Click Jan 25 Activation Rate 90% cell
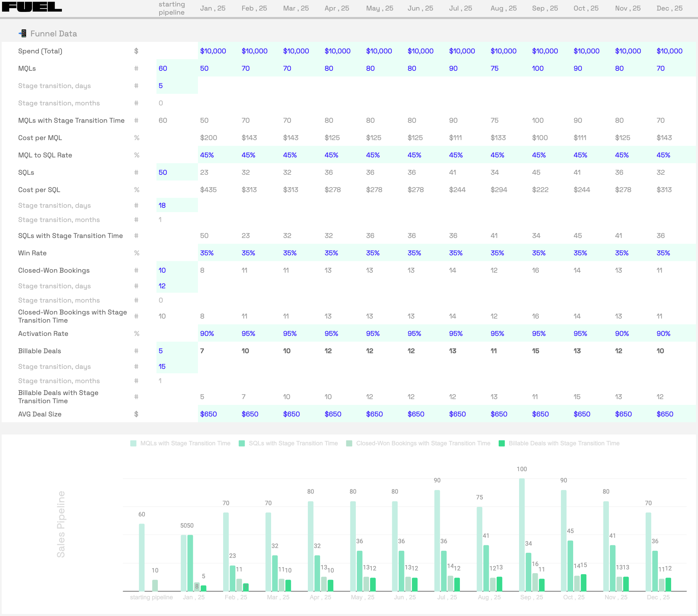 [x=207, y=333]
